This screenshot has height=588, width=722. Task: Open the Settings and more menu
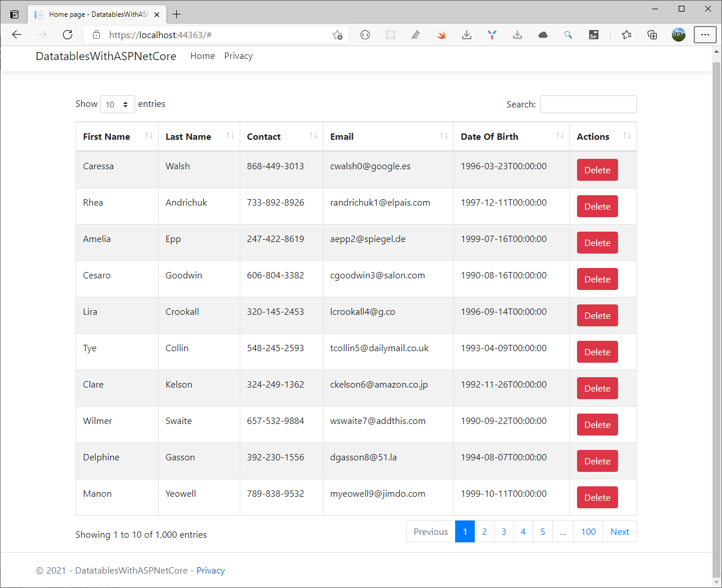pos(705,35)
